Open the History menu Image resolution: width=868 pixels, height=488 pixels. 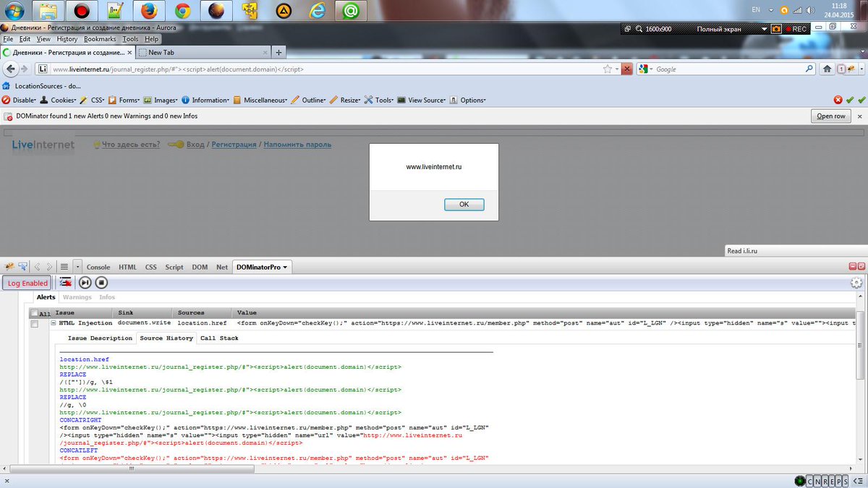point(67,39)
